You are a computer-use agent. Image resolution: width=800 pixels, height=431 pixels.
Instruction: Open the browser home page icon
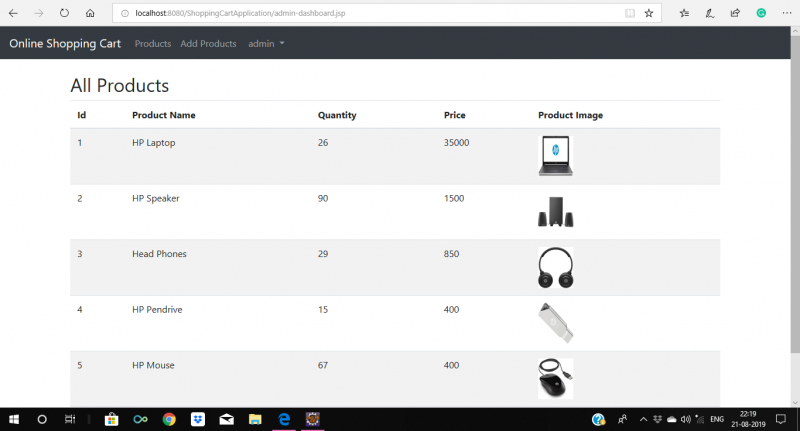90,13
